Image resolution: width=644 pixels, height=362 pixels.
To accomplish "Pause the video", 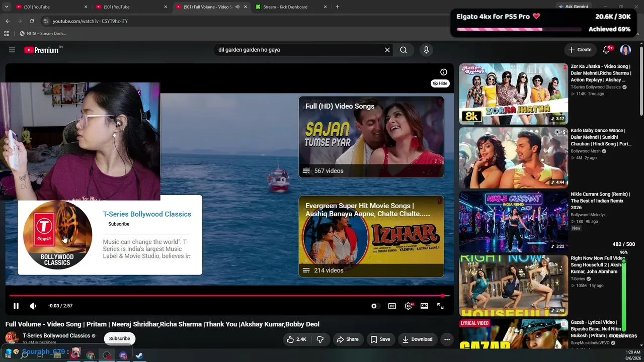I will (16, 306).
